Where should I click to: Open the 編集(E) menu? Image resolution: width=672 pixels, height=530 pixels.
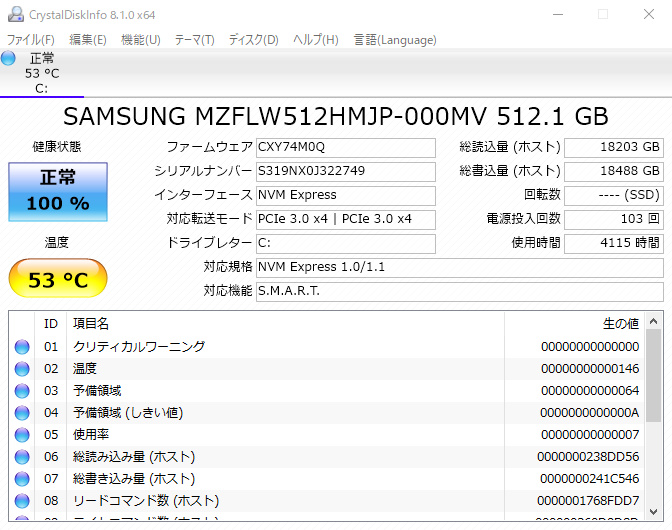(x=88, y=40)
